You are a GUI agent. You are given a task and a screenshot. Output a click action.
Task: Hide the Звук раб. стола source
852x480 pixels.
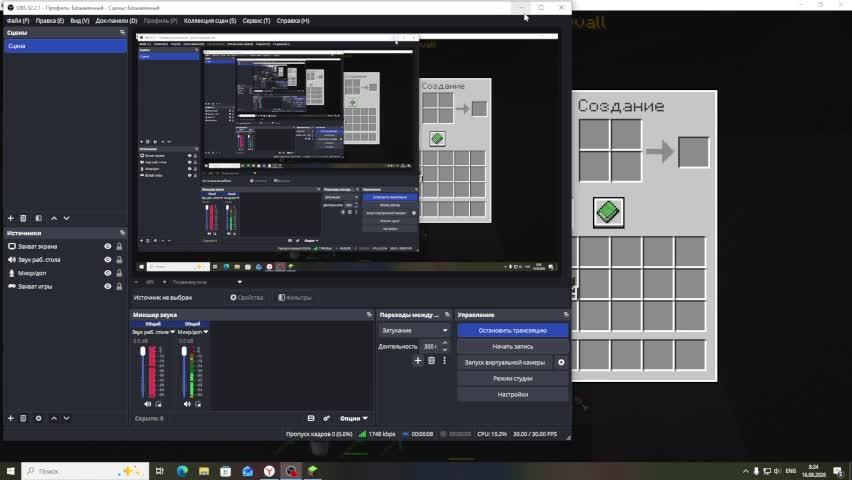tap(108, 260)
